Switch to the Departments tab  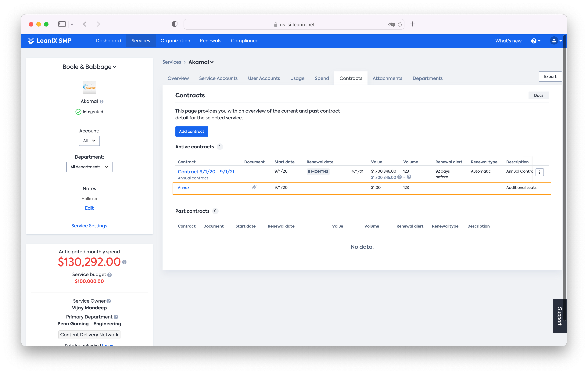point(428,78)
